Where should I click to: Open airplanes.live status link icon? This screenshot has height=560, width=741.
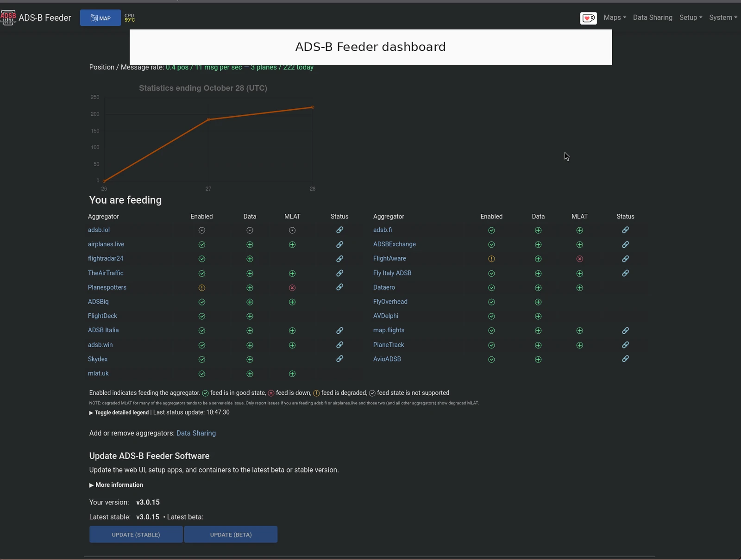pyautogui.click(x=339, y=244)
